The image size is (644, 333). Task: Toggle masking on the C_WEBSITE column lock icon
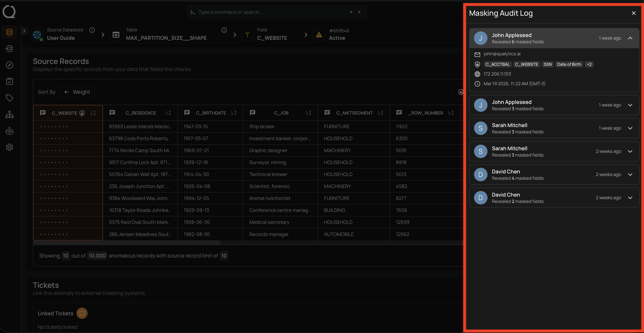82,113
